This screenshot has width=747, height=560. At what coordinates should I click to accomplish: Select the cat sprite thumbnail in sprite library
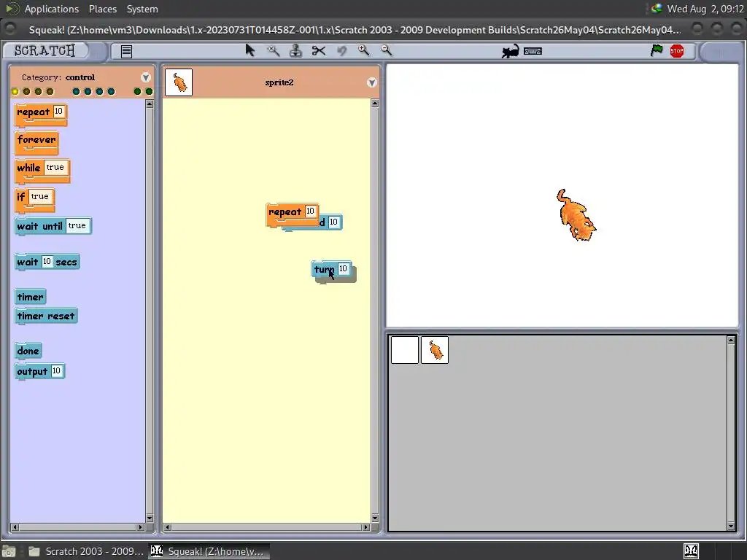click(435, 350)
